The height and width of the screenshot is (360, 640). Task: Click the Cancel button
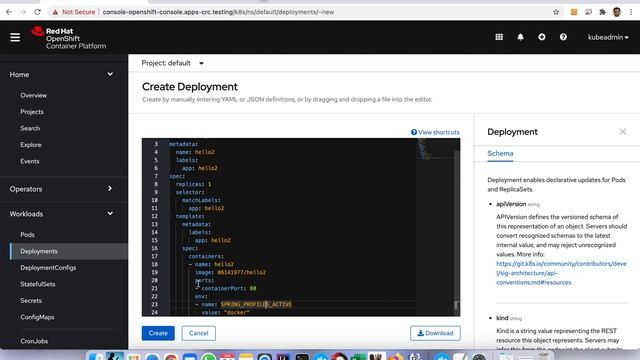point(198,333)
